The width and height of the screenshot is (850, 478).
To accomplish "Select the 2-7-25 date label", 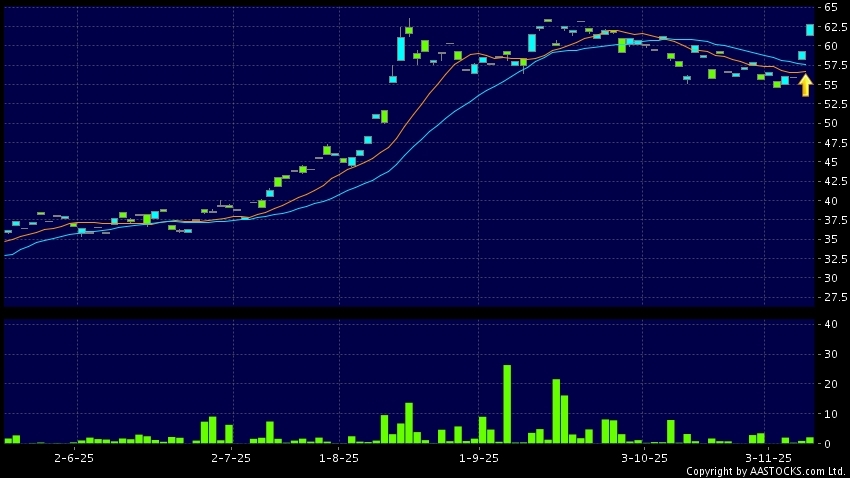I will [x=231, y=457].
